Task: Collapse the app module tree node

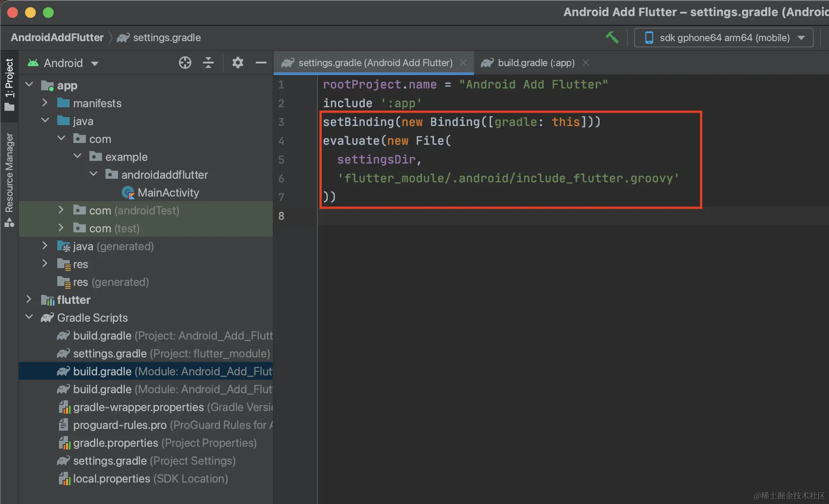Action: tap(30, 84)
